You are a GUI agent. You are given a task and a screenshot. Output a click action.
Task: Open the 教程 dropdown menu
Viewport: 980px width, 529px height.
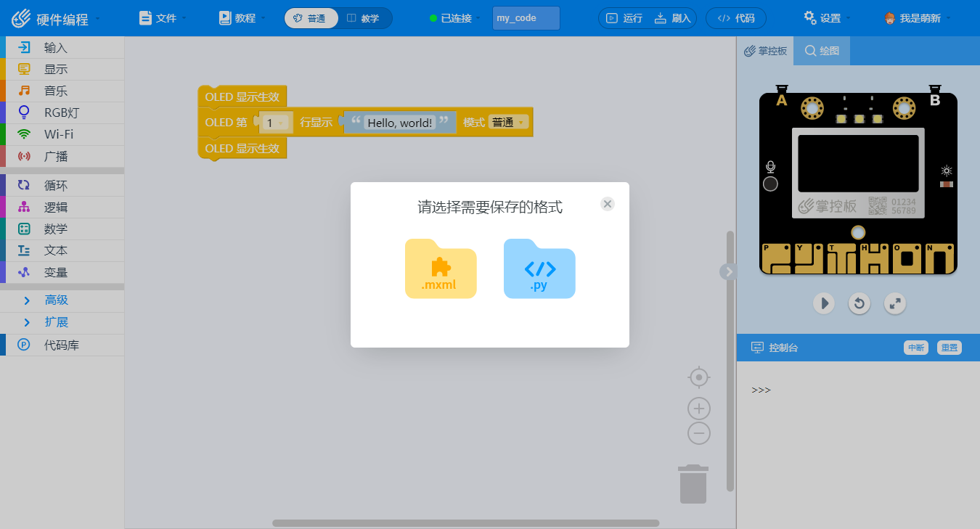coord(242,18)
